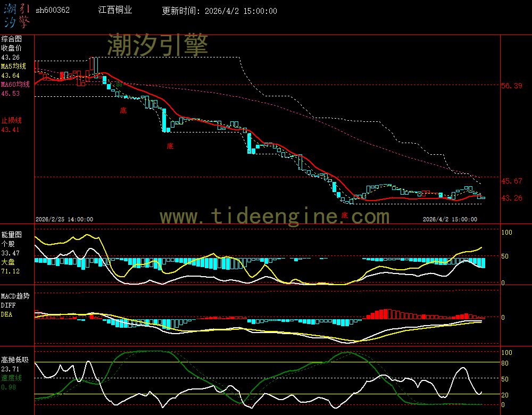Toggle the MA5均线 legend entry
532x415 pixels.
pyautogui.click(x=13, y=67)
